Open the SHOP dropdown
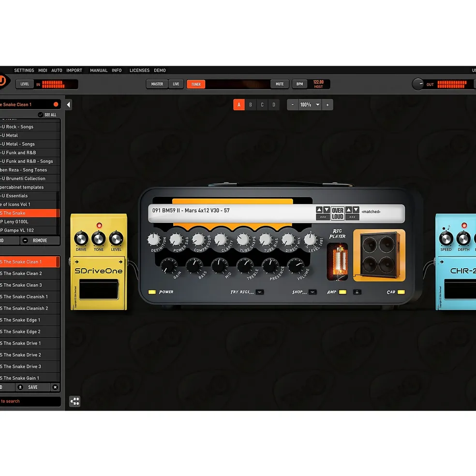Viewport: 476px width, 476px height. click(312, 292)
